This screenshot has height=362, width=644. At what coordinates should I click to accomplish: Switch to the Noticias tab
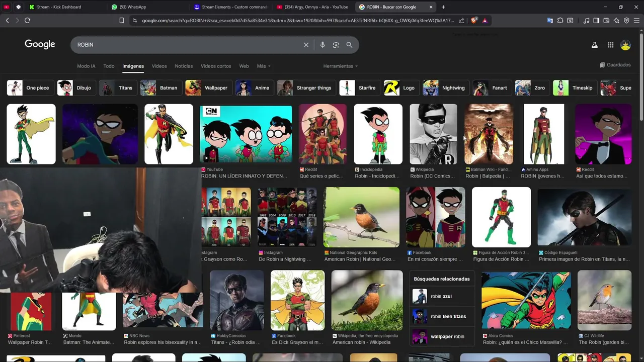(x=184, y=66)
